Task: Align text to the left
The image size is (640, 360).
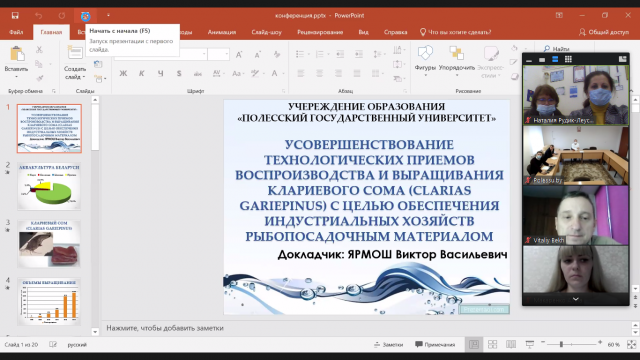Action: [x=300, y=73]
